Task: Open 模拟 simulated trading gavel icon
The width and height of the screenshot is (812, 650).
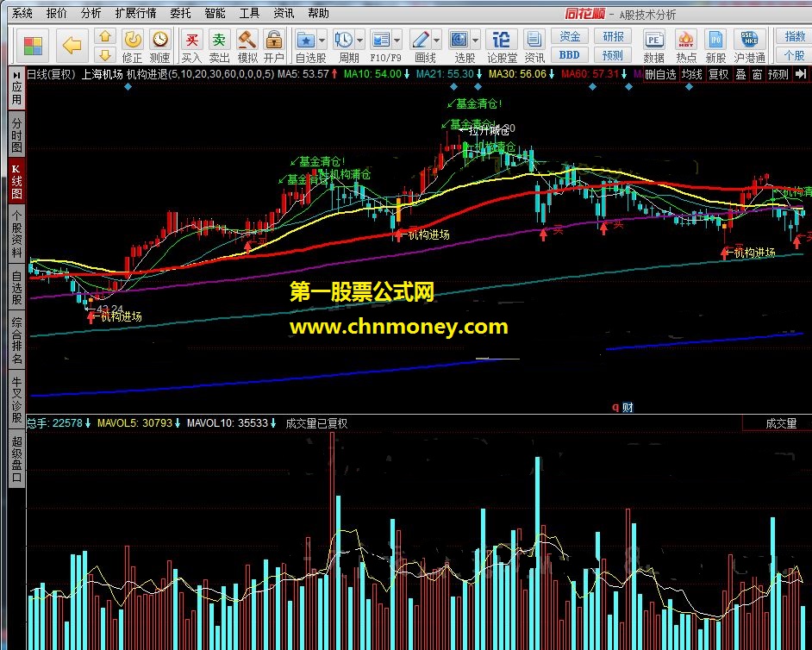Action: pos(247,40)
